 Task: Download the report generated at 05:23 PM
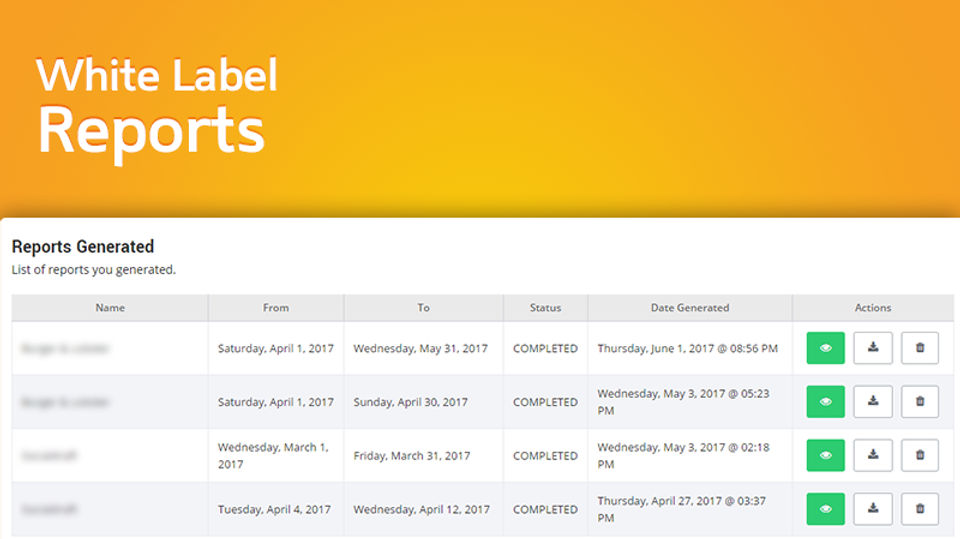[873, 402]
